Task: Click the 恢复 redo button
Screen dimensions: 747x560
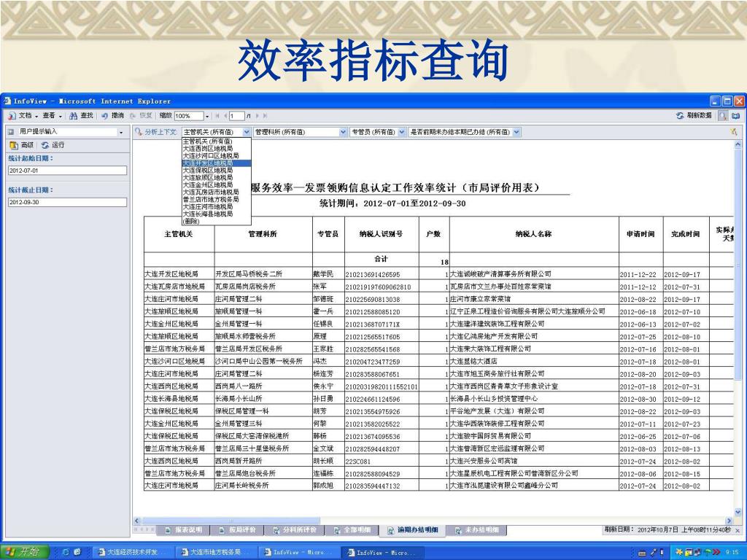Action: 141,116
